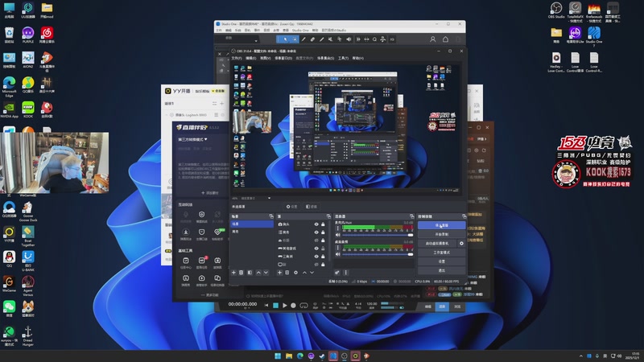644x362 pixels.
Task: Expand the Logitech camera row in YY开播
Action: [x=167, y=115]
